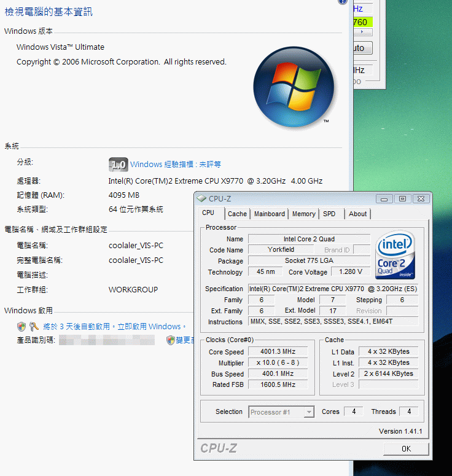Click the Level 2 cache value 2 x 6144 KBytes
Screen dimensions: 452x476
click(388, 373)
